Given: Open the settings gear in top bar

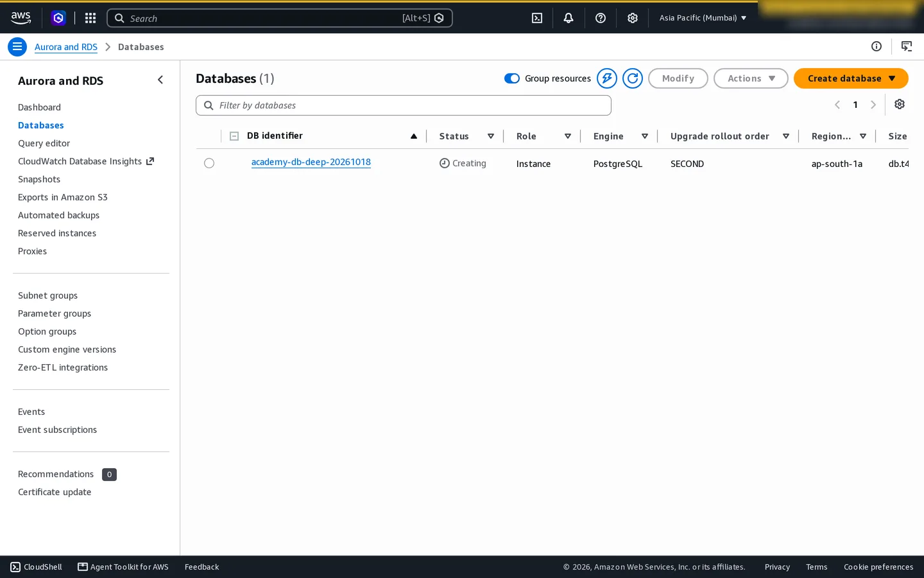Looking at the screenshot, I should pyautogui.click(x=633, y=18).
